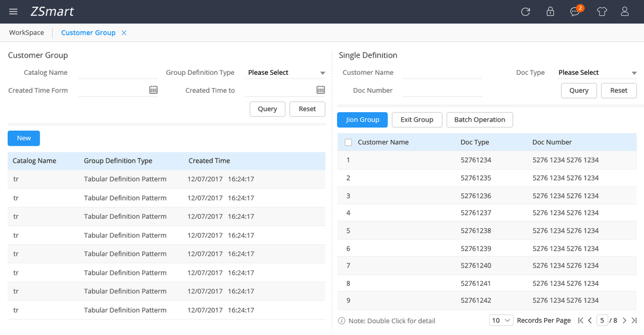This screenshot has width=644, height=335.
Task: Click the Batch Operation button
Action: point(480,119)
